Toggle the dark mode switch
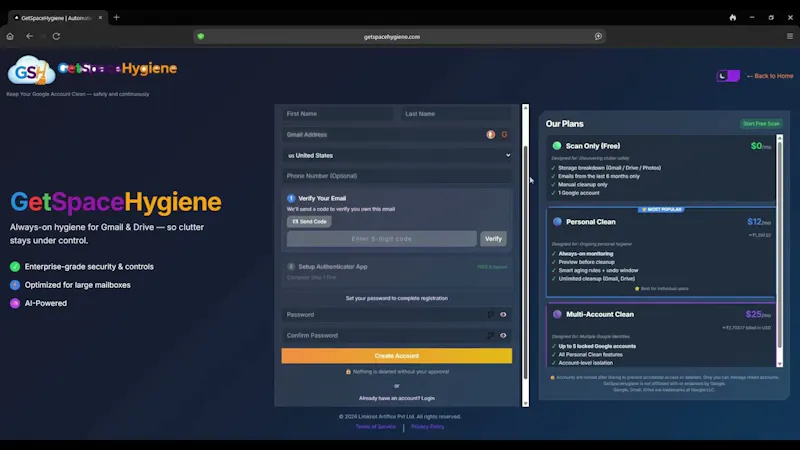This screenshot has height=450, width=800. click(x=728, y=76)
